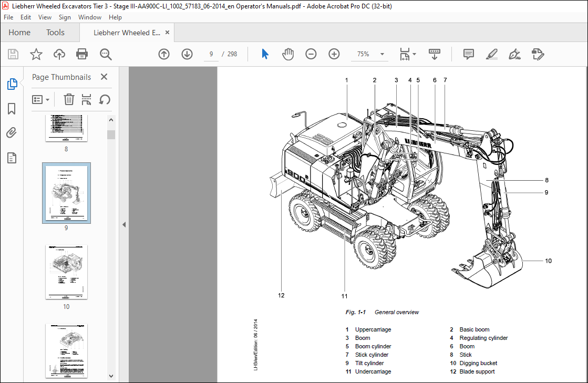Open thumbnail options dropdown menu
Viewport: 588px width, 383px height.
41,100
